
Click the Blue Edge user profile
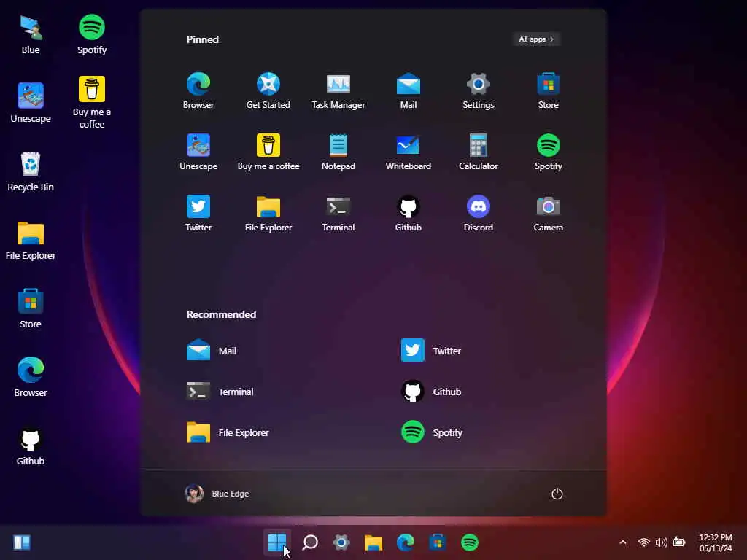217,494
